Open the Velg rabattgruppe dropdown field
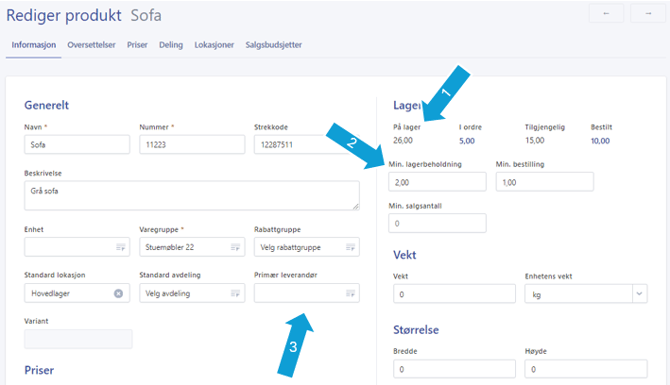 coord(307,247)
